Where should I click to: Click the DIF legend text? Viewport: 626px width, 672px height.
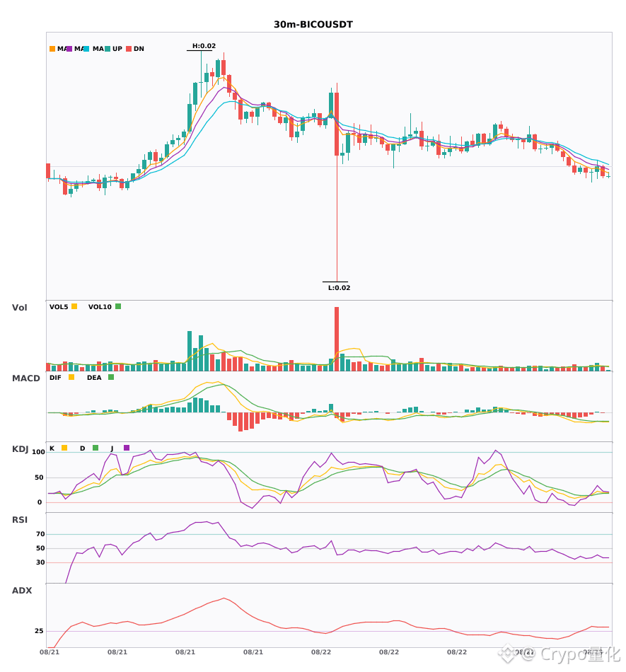(x=55, y=378)
